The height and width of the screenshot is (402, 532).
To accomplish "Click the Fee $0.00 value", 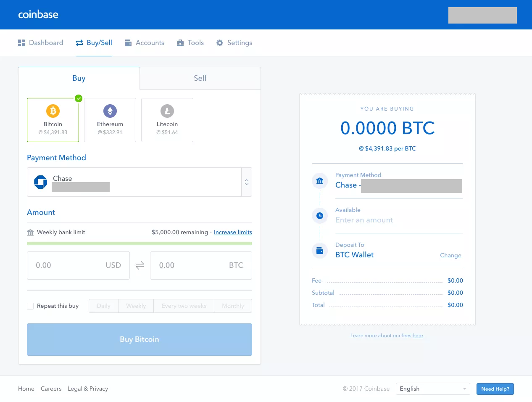I will (455, 280).
